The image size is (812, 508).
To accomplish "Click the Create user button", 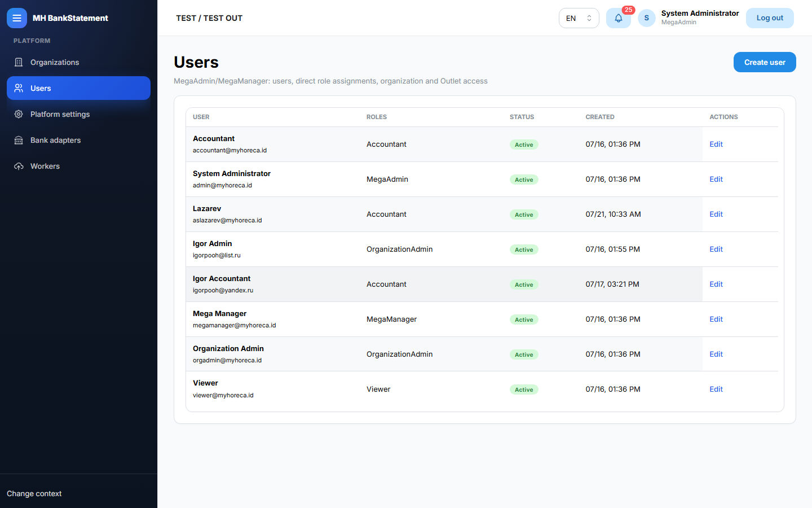I will 765,62.
